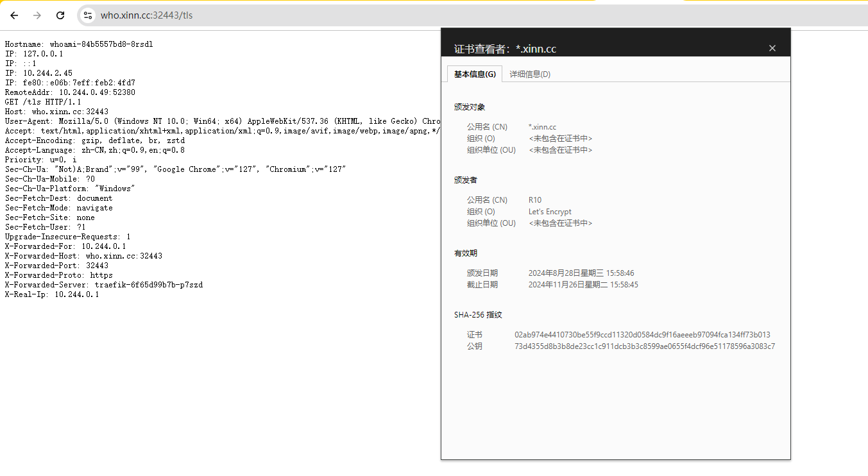Click the issuer common name R10

click(535, 200)
